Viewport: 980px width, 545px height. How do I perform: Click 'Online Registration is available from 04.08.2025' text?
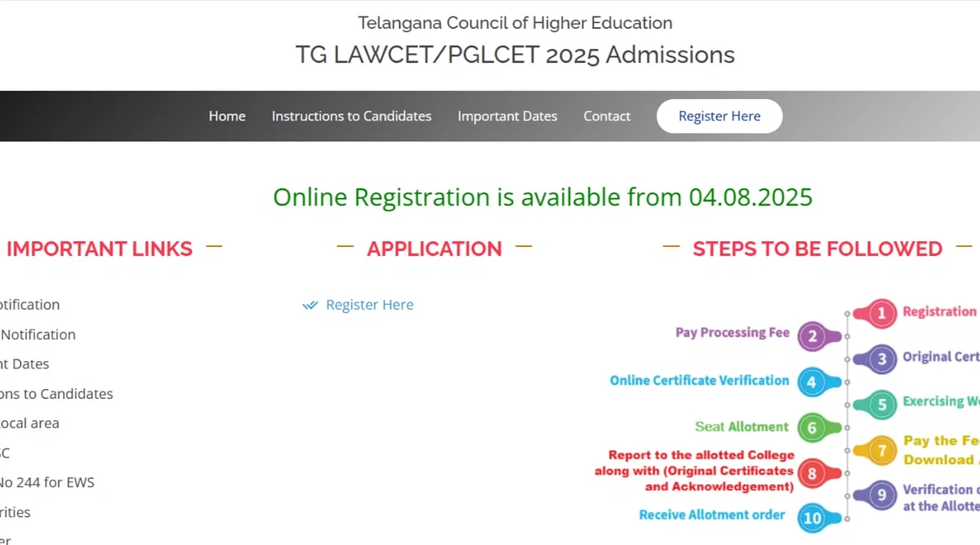pos(543,197)
